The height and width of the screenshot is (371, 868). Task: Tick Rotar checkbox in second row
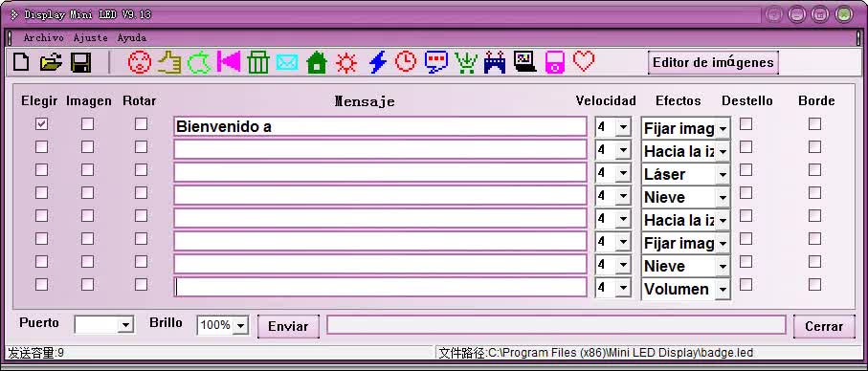click(142, 146)
